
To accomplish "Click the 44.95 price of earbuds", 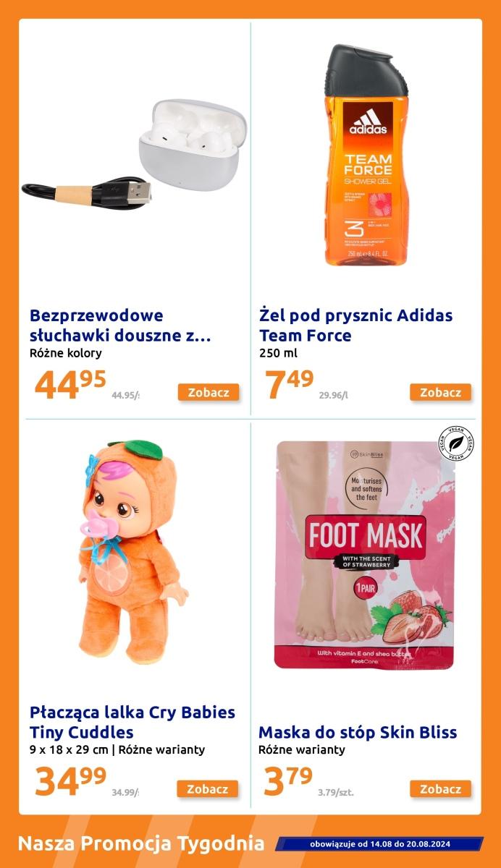I will tap(70, 385).
